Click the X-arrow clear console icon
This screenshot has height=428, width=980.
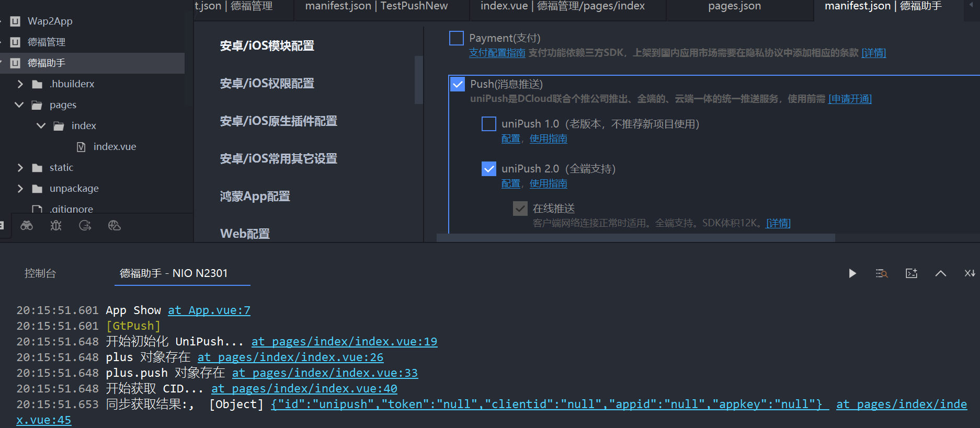coord(970,273)
